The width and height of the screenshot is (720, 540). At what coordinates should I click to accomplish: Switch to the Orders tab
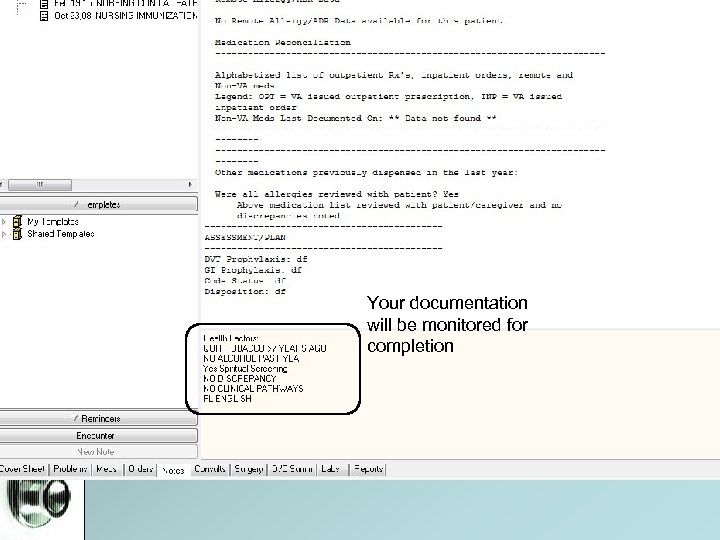tap(140, 469)
